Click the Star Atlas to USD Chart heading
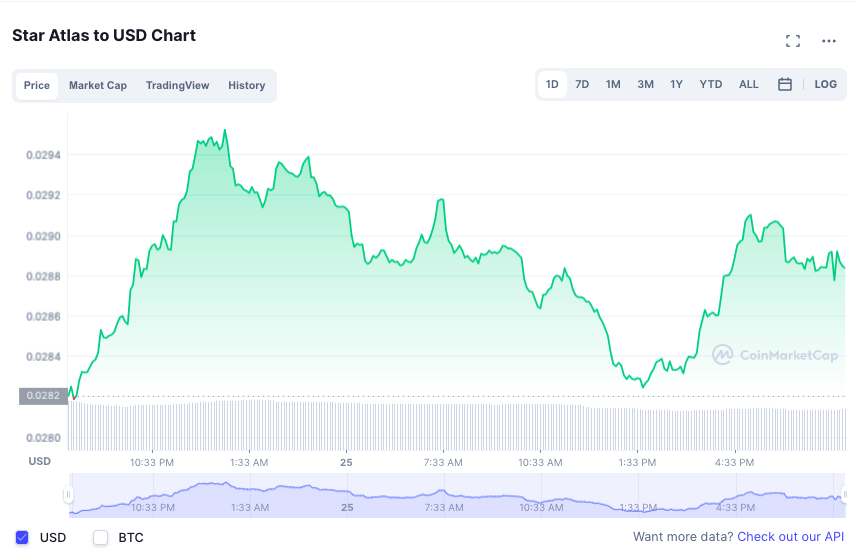856x549 pixels. point(104,35)
